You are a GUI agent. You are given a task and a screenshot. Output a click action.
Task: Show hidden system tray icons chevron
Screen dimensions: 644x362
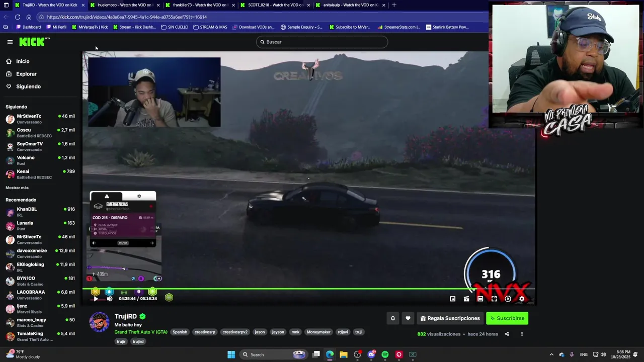coord(551,354)
